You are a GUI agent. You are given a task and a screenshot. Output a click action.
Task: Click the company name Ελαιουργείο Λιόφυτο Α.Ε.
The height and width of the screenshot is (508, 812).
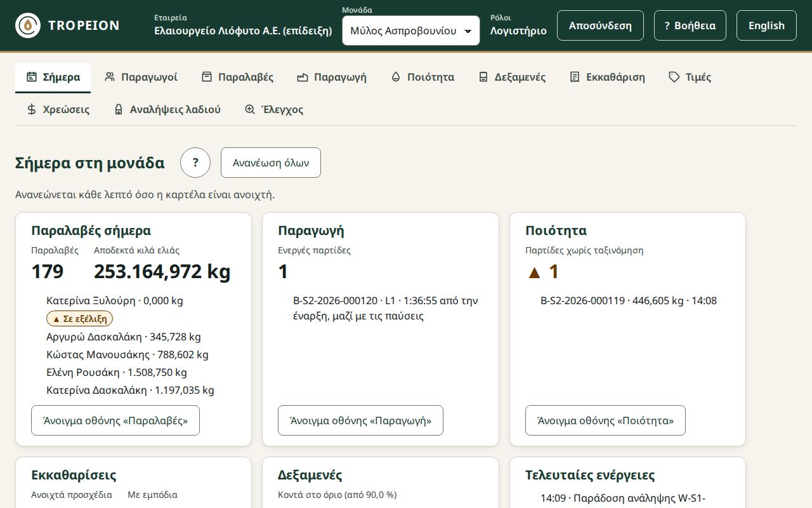(x=243, y=30)
